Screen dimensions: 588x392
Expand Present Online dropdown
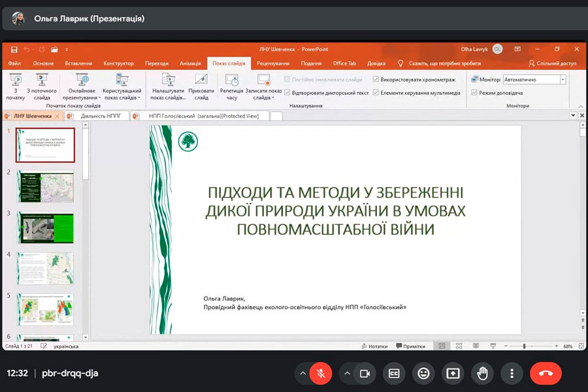82,86
